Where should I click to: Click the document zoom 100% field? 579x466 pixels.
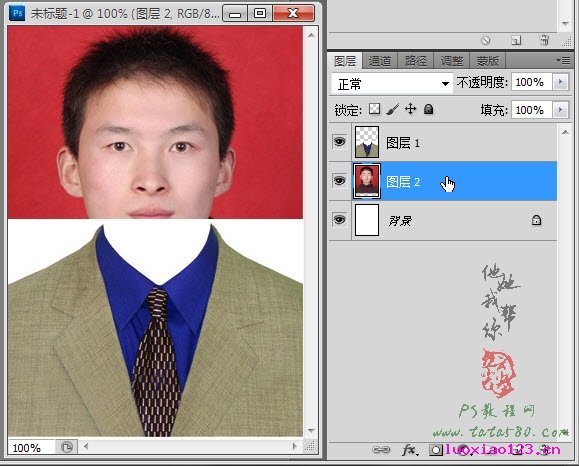pyautogui.click(x=31, y=448)
